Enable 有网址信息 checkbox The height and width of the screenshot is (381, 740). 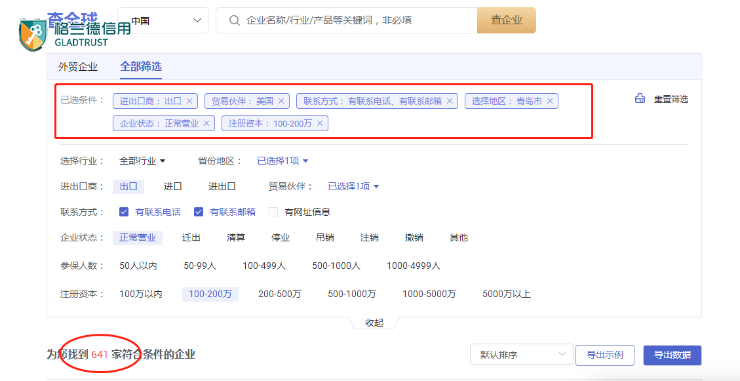273,212
